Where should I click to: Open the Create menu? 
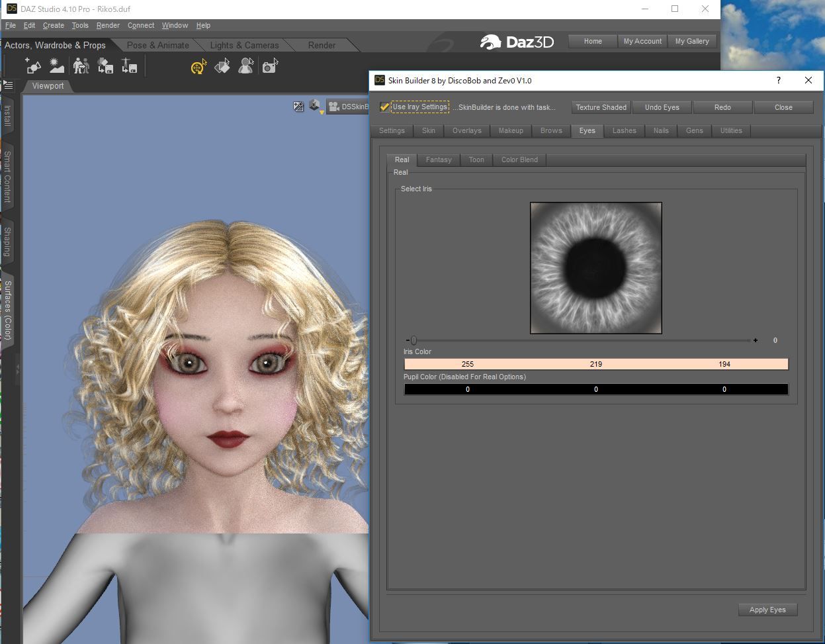click(x=54, y=25)
